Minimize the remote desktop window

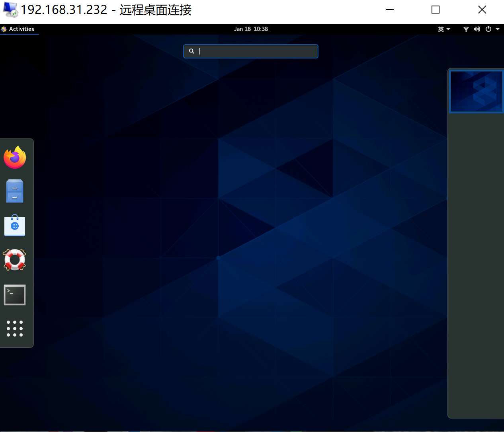(x=389, y=10)
